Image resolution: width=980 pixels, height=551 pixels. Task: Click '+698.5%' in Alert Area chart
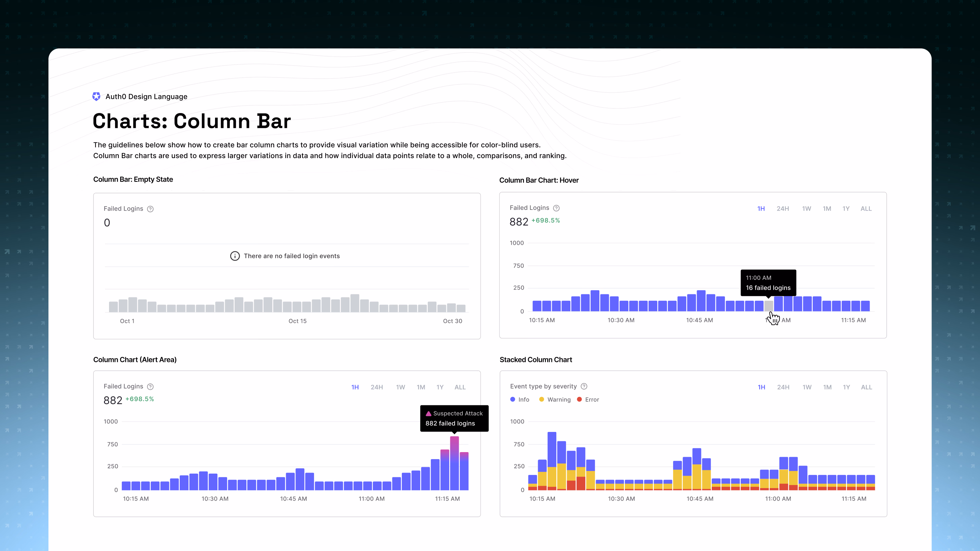point(140,399)
